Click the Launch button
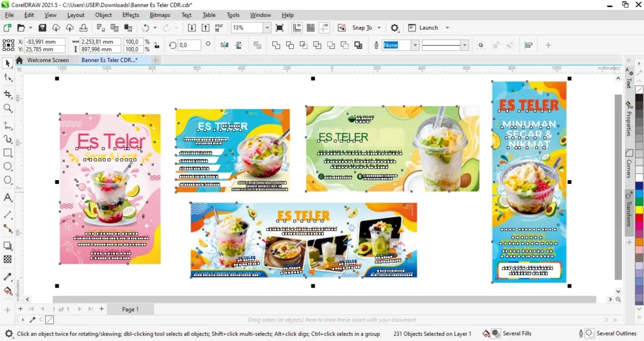Viewport: 644px width, 341px height. tap(423, 28)
